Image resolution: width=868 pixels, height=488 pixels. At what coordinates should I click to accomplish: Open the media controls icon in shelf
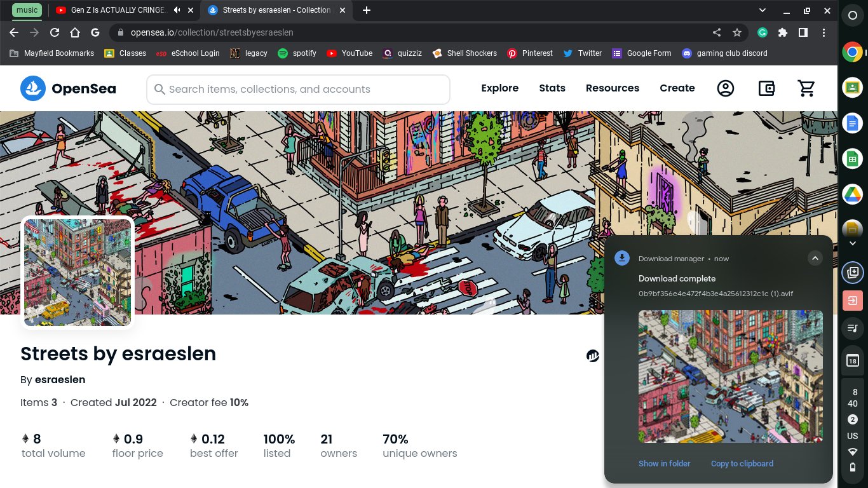[x=852, y=329]
